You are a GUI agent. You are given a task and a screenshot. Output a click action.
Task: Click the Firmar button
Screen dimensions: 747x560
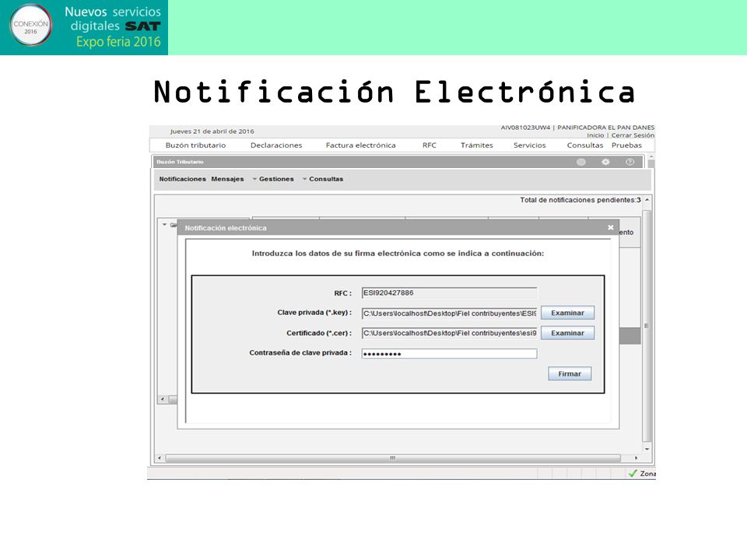pos(570,374)
